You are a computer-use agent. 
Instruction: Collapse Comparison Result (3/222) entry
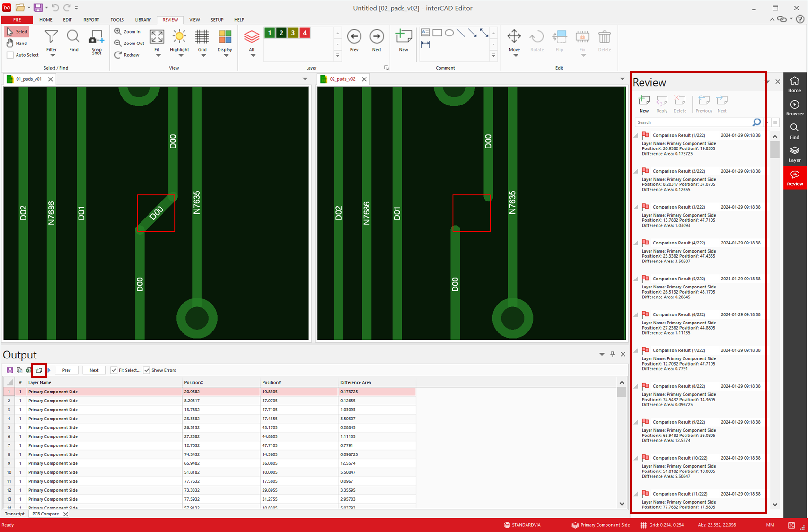(x=636, y=208)
